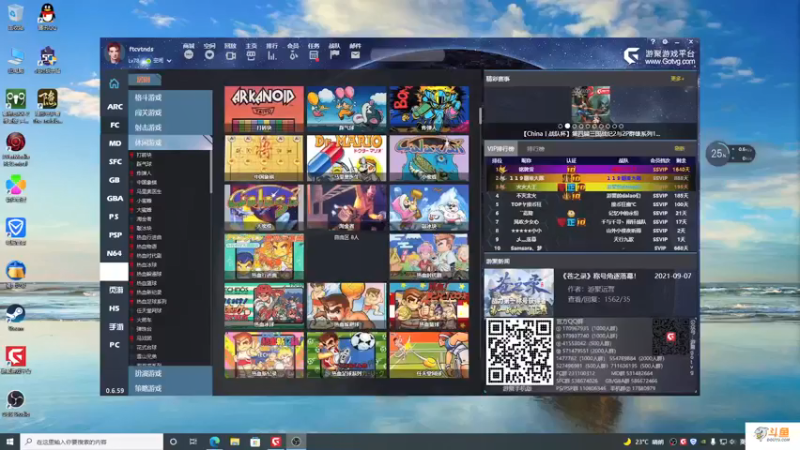Select the PC platform tab
Screen dimensions: 800x450
(x=114, y=345)
